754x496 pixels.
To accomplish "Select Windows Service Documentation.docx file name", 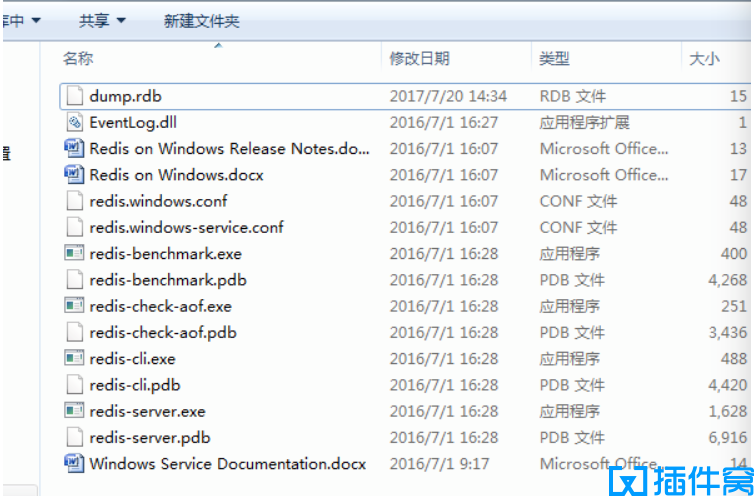I will coord(227,463).
